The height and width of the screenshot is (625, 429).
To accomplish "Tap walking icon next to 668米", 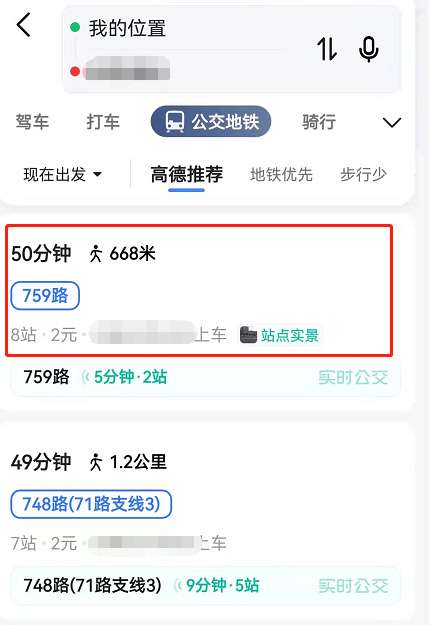I will pos(95,254).
